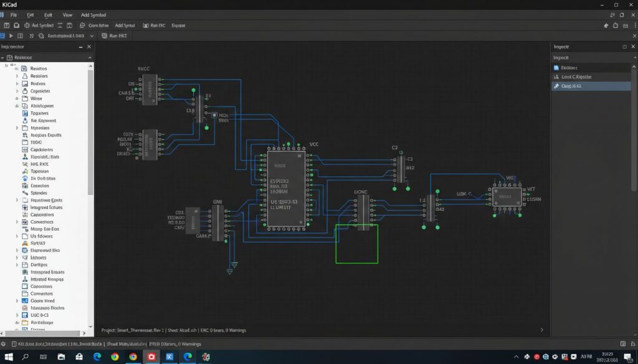Select the new document icon on the toolbar
The width and height of the screenshot is (638, 364).
click(6, 25)
